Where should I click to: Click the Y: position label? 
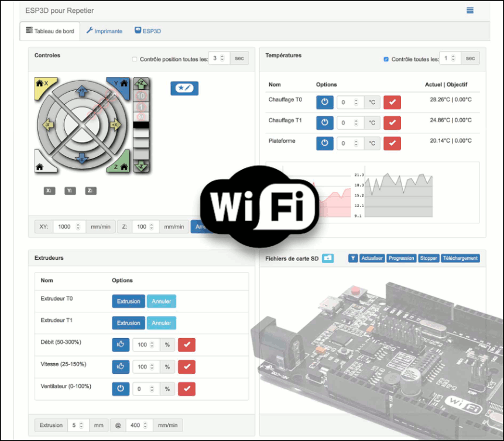click(x=70, y=191)
